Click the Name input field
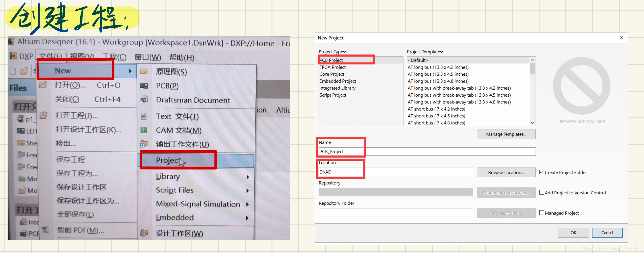644x253 pixels. [427, 152]
